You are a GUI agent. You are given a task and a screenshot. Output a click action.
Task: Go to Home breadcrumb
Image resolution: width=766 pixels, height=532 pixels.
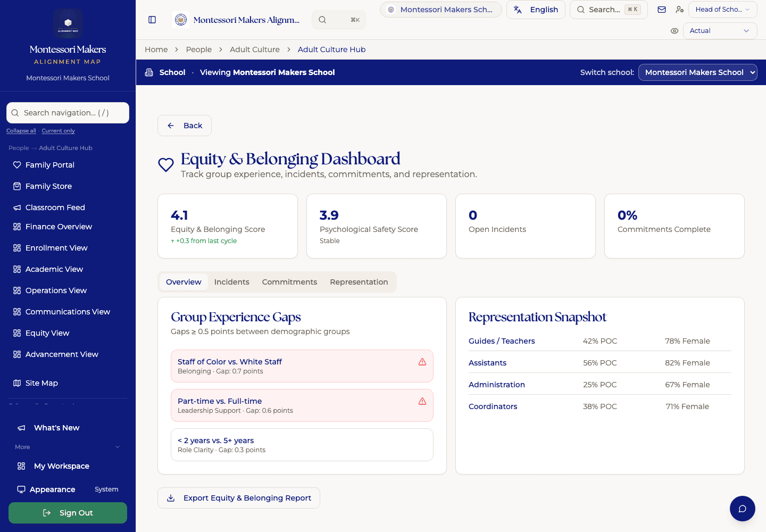tap(156, 49)
